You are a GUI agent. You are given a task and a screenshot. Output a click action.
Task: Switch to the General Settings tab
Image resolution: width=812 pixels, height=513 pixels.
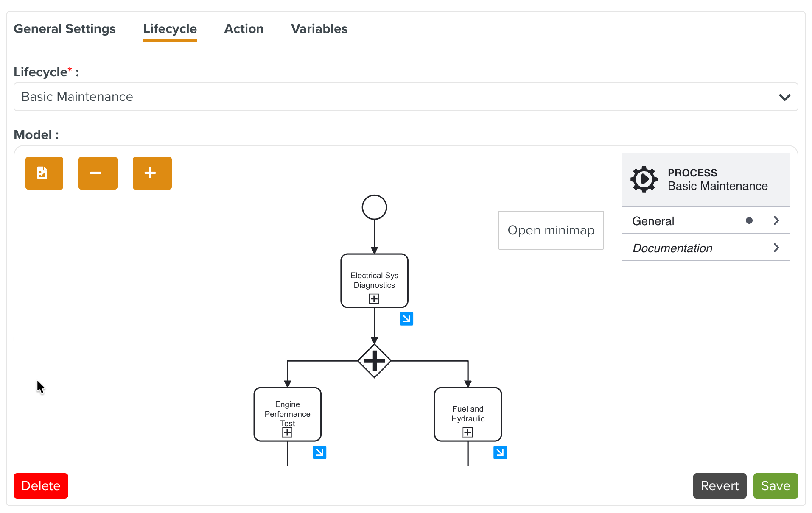click(x=64, y=29)
